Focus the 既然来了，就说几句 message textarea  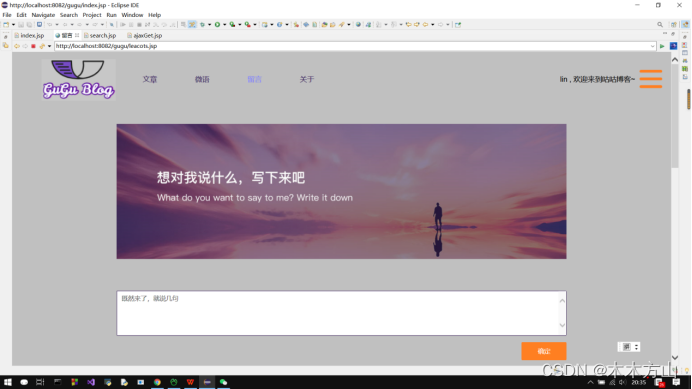pyautogui.click(x=342, y=313)
